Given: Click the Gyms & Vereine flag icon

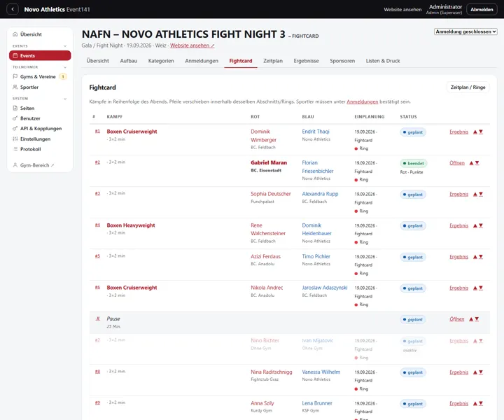Looking at the screenshot, I should [15, 76].
